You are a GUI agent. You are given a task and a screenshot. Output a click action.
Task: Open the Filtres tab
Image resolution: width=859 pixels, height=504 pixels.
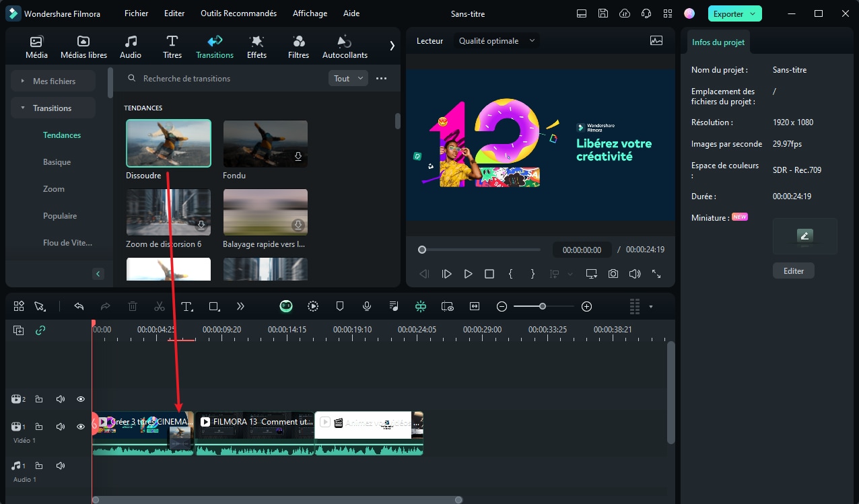298,47
